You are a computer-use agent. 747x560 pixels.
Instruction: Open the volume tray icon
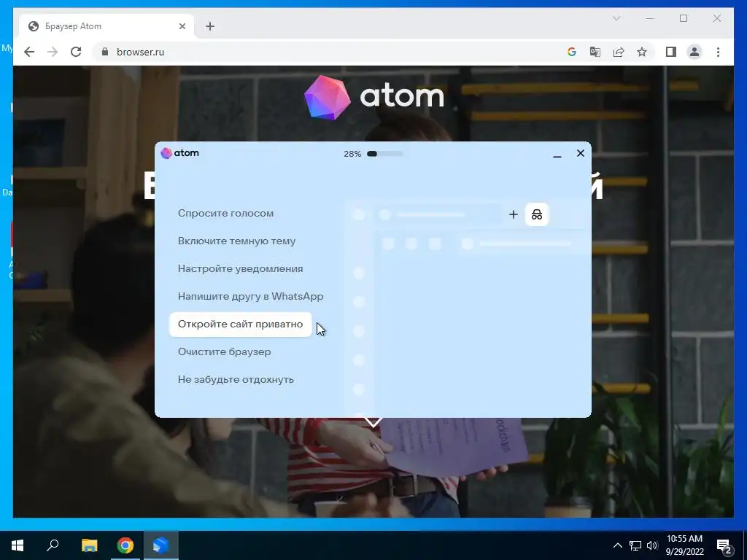(651, 545)
